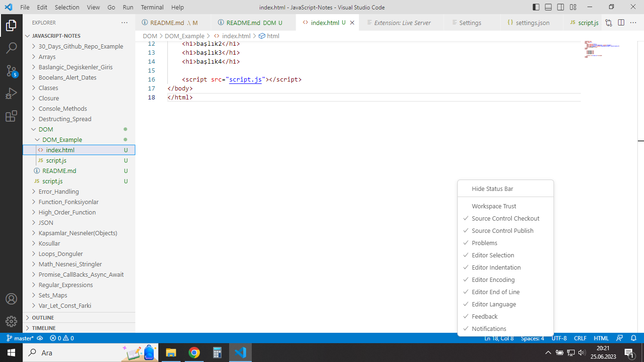Open Explorer views and more actions ellipsis
The width and height of the screenshot is (644, 362).
tap(124, 23)
